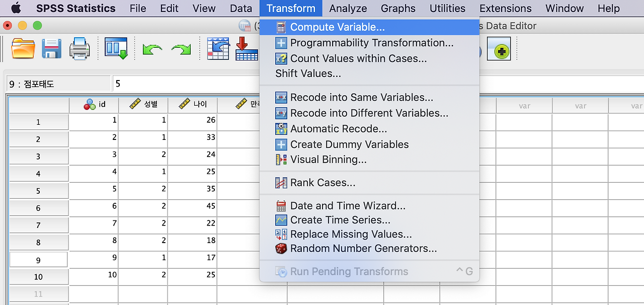Undo with the left green arrow
Screen dimensions: 644x305
coord(152,49)
